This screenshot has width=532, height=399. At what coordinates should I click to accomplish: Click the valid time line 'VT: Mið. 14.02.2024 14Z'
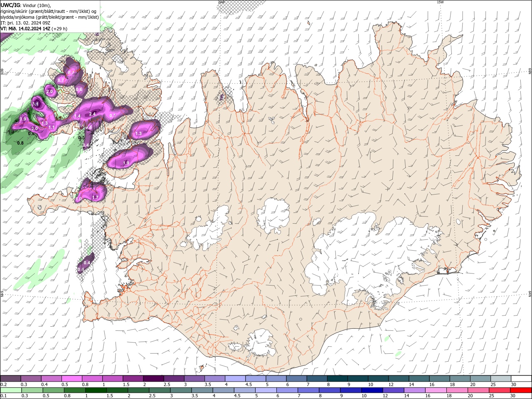[x=26, y=29]
